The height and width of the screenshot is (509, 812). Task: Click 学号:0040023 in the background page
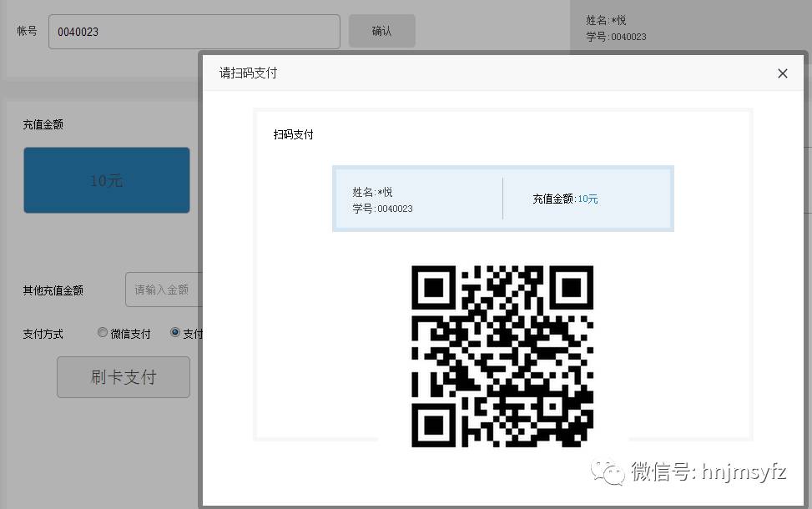tap(616, 37)
